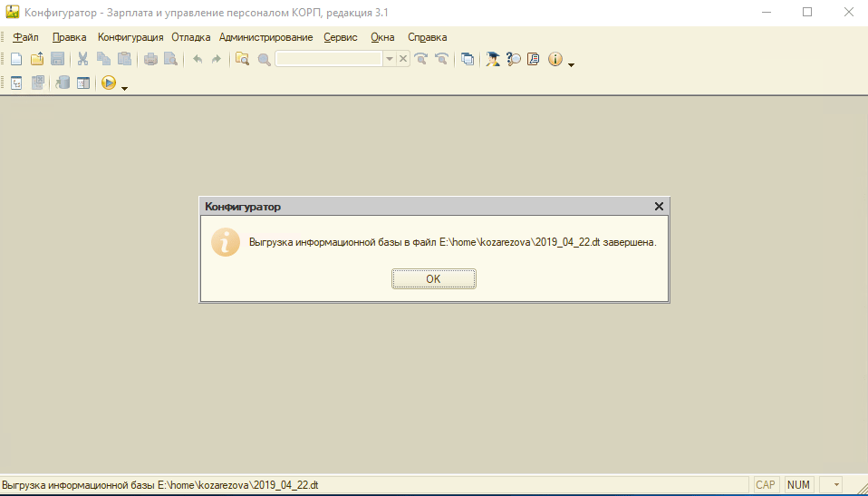Open the windows list icon
Screen dimensions: 868x496
tap(468, 59)
